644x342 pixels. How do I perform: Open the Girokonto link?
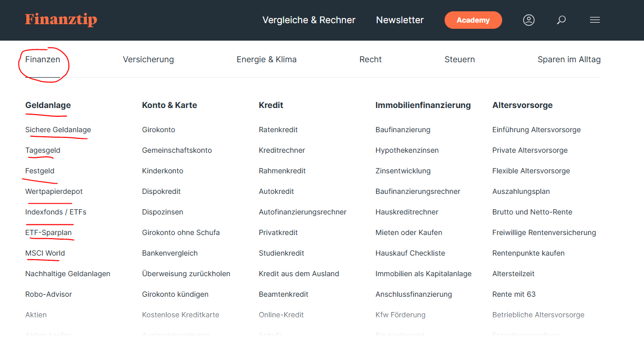click(158, 130)
